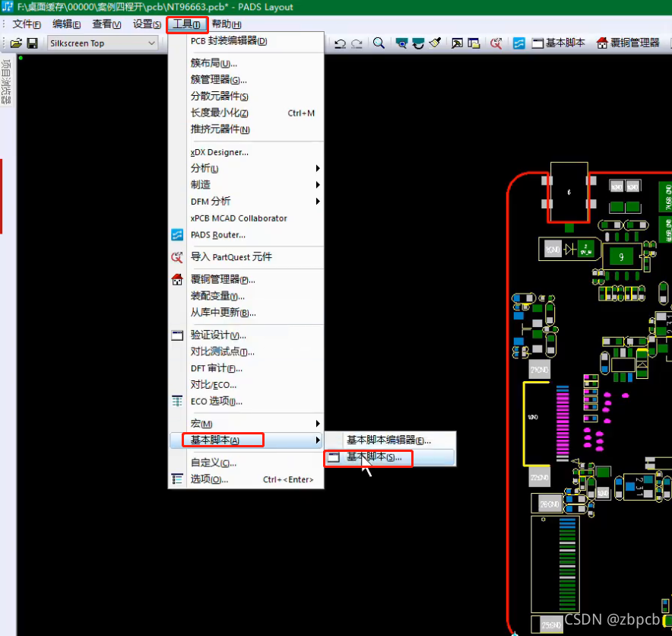Image resolution: width=672 pixels, height=636 pixels.
Task: Expand the 制造 submenu
Action: click(x=246, y=185)
